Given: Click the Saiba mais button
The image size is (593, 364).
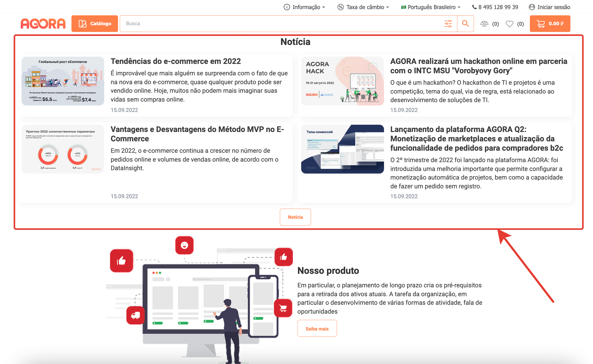Looking at the screenshot, I should [x=317, y=328].
